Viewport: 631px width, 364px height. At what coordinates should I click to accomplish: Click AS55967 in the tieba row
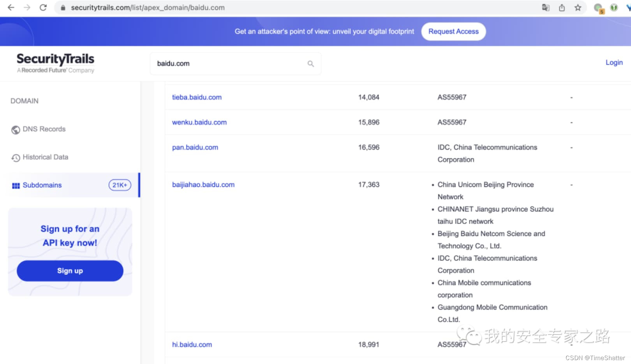(x=452, y=97)
